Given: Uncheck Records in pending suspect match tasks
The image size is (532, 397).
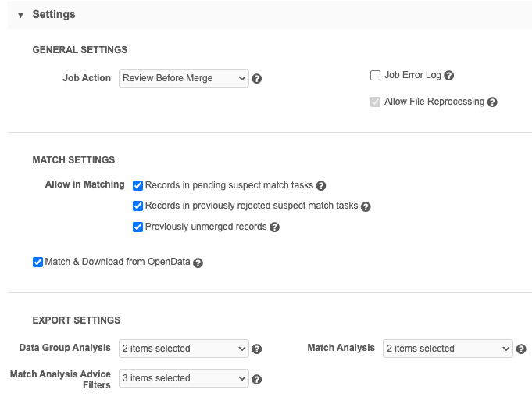Looking at the screenshot, I should pyautogui.click(x=138, y=186).
